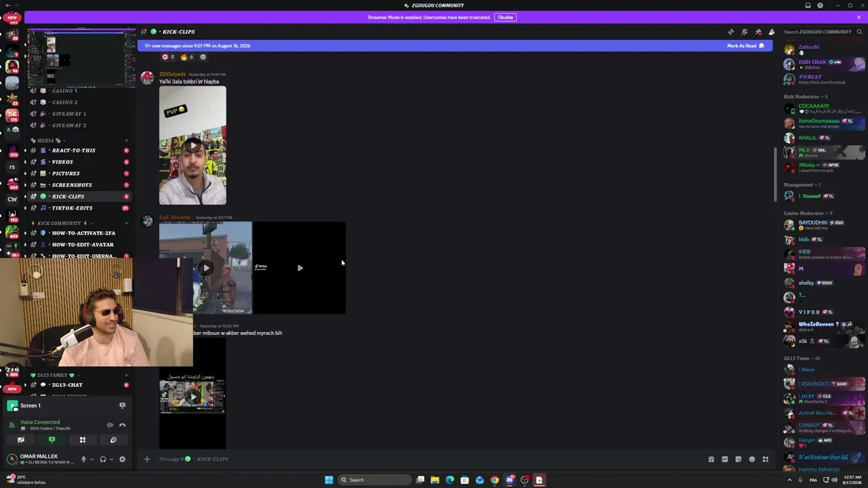This screenshot has width=868, height=488.
Task: Open User Settings gear
Action: (122, 460)
